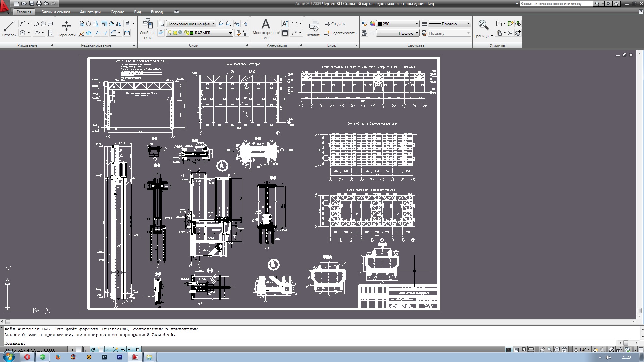The image size is (644, 362).
Task: Click the Вставить block insert tool
Action: pyautogui.click(x=314, y=28)
